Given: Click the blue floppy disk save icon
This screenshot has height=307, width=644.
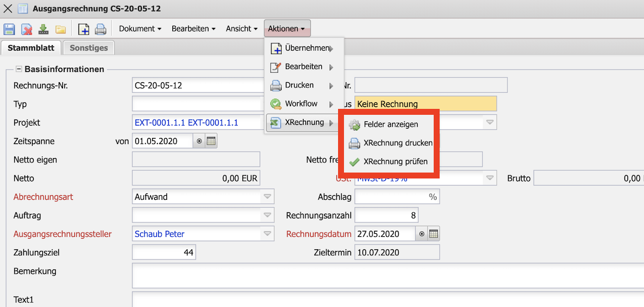Looking at the screenshot, I should (10, 29).
